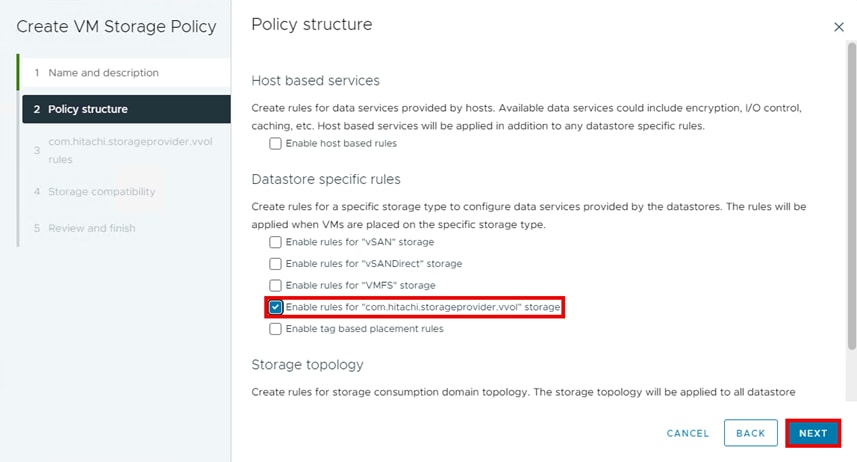
Task: Click the Create VM Storage Policy title
Action: [x=116, y=27]
